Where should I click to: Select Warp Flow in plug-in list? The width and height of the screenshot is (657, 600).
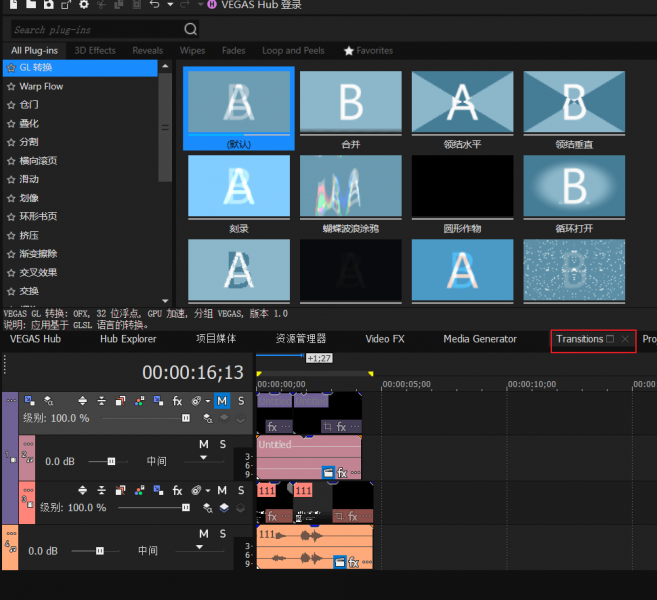(x=41, y=87)
